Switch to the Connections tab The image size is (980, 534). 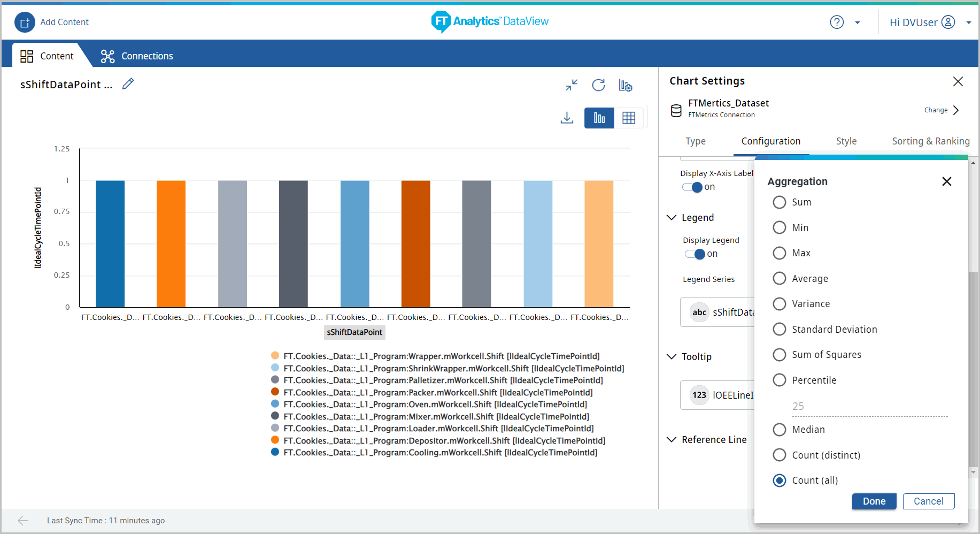tap(137, 56)
